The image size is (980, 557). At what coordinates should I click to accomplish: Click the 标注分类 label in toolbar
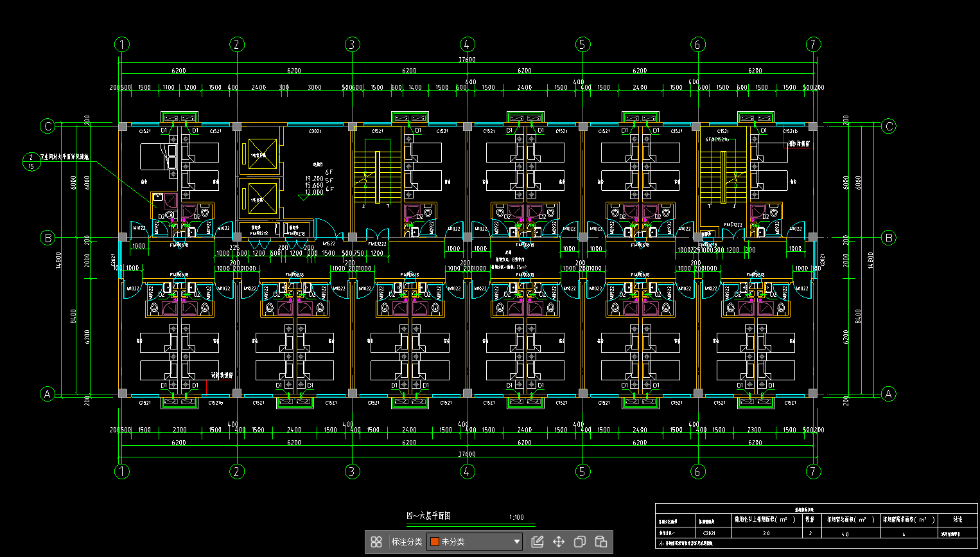coord(407,542)
